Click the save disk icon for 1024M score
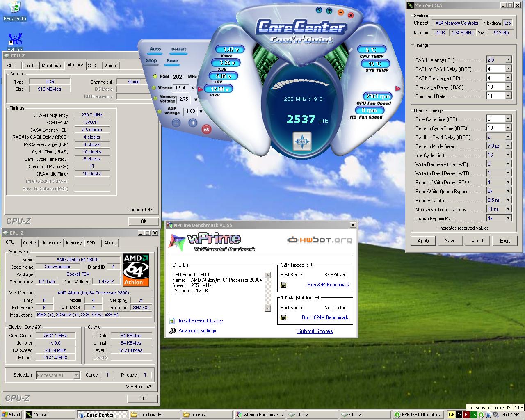 283,317
